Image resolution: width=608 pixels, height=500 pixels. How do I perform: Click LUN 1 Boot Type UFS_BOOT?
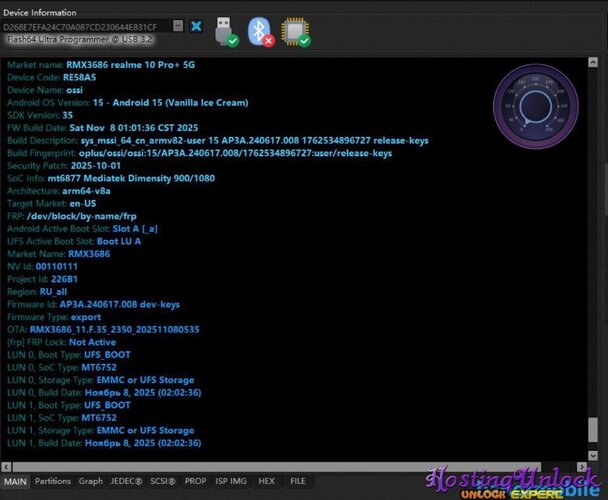(x=107, y=405)
